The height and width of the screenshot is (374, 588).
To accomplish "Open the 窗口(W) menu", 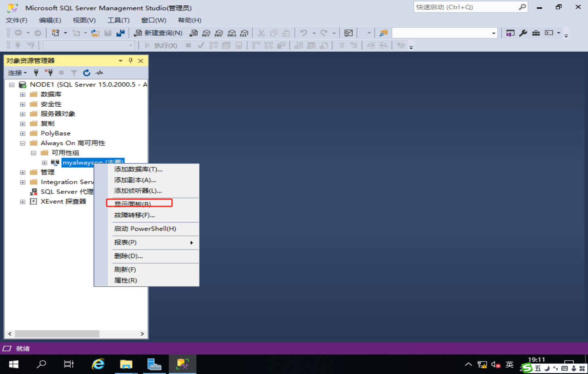I will tap(153, 20).
